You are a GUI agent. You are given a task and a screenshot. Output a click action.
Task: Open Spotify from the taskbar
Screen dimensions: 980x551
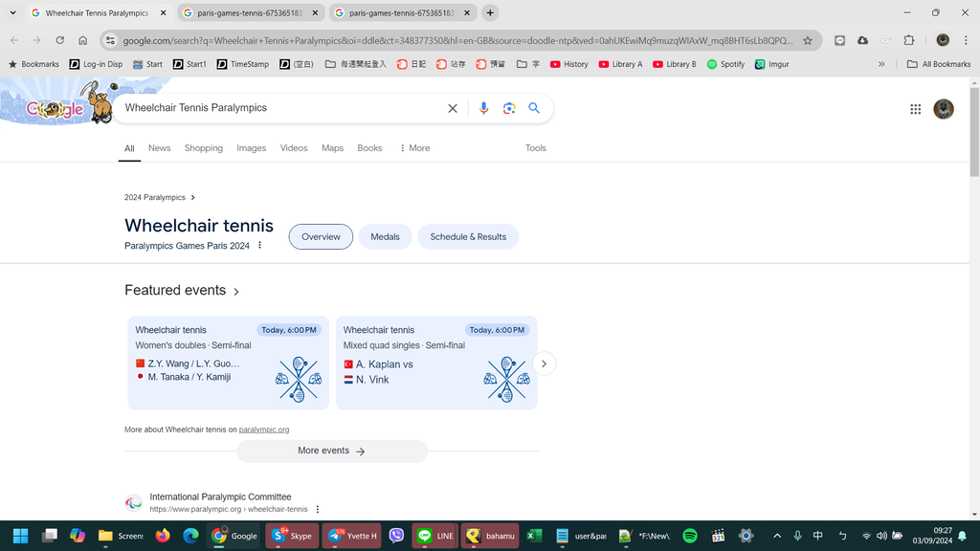pyautogui.click(x=690, y=536)
